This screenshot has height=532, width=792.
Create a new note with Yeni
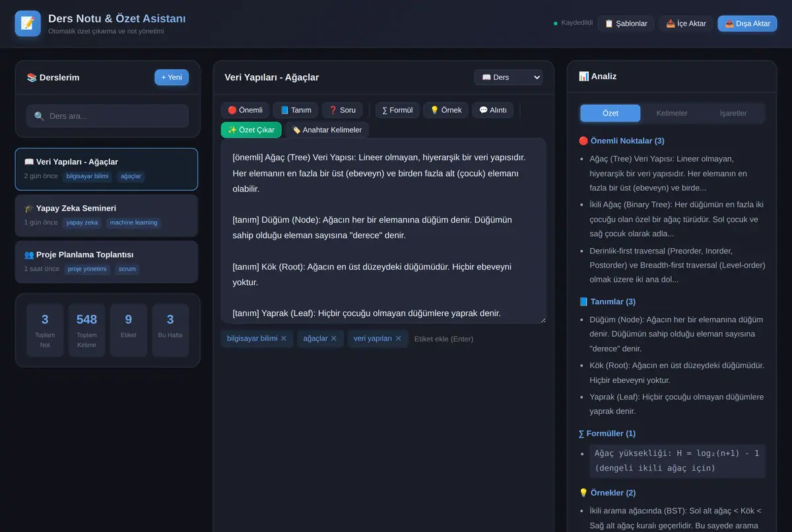(x=172, y=77)
